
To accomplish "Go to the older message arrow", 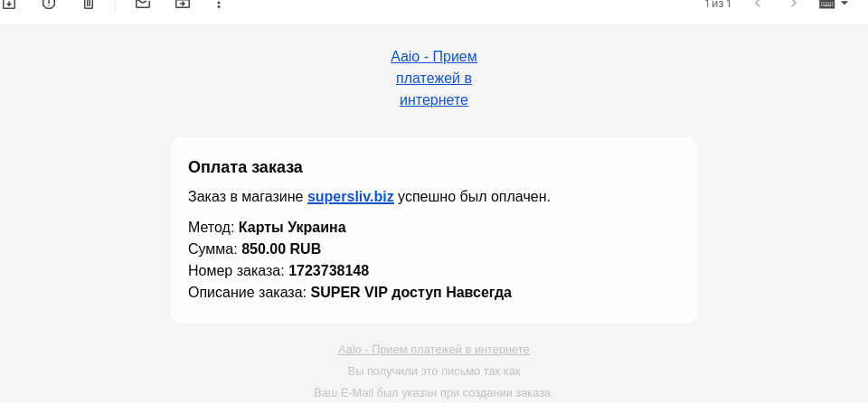I will [793, 4].
